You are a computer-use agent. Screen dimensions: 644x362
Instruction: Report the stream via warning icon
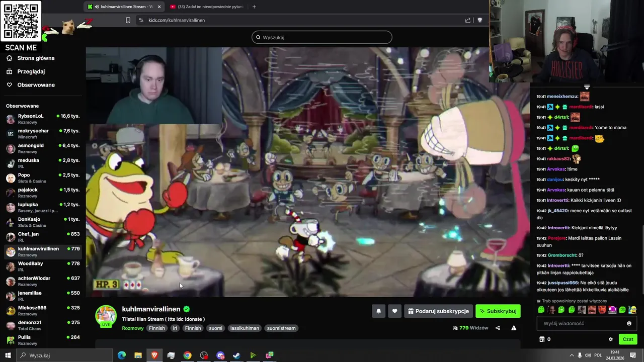tap(514, 328)
